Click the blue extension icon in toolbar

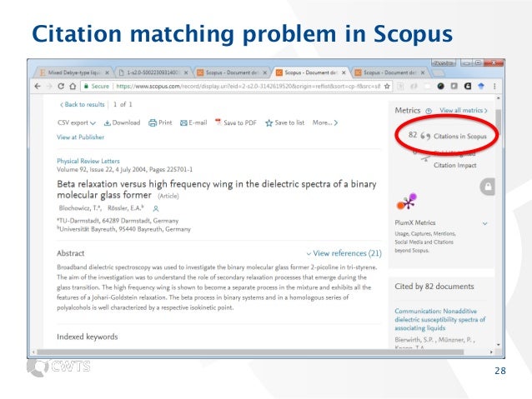click(481, 86)
